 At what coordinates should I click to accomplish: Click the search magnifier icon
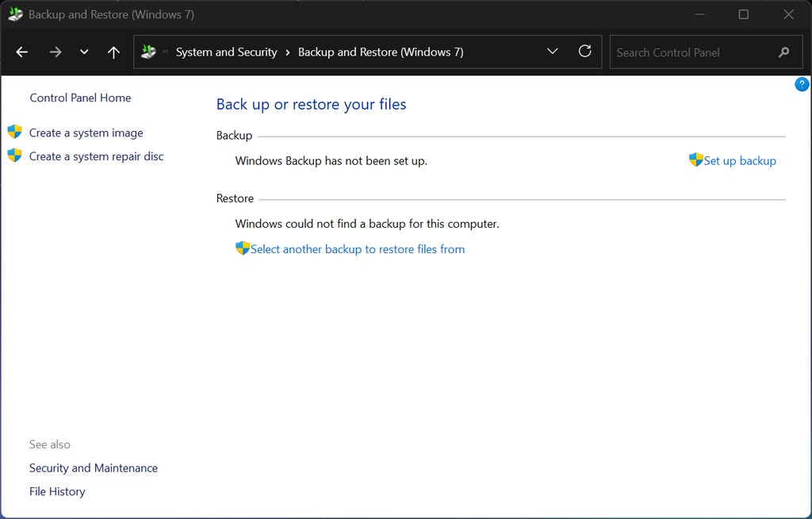783,52
